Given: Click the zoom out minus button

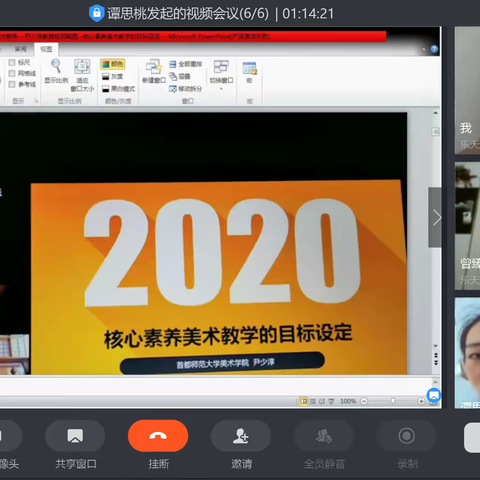Looking at the screenshot, I should (x=364, y=401).
